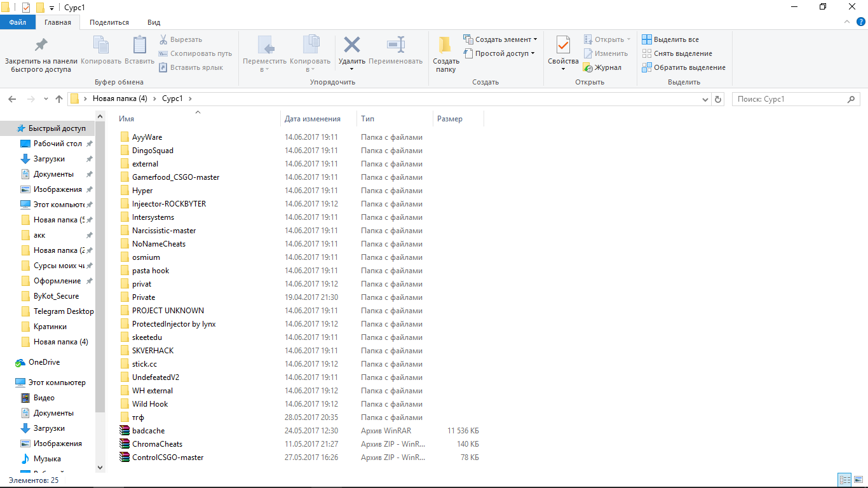Open the Help question mark icon
Image resolution: width=868 pixels, height=488 pixels.
pyautogui.click(x=860, y=22)
